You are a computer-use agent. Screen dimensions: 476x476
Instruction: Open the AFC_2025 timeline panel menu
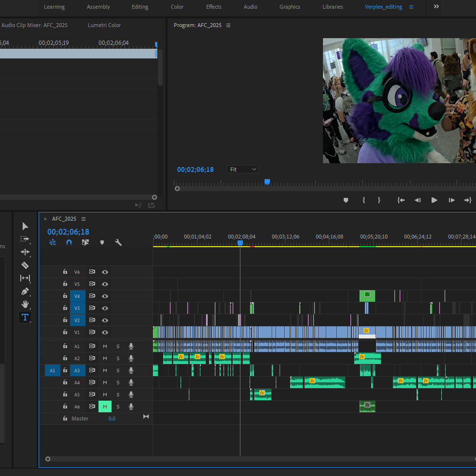[84, 219]
